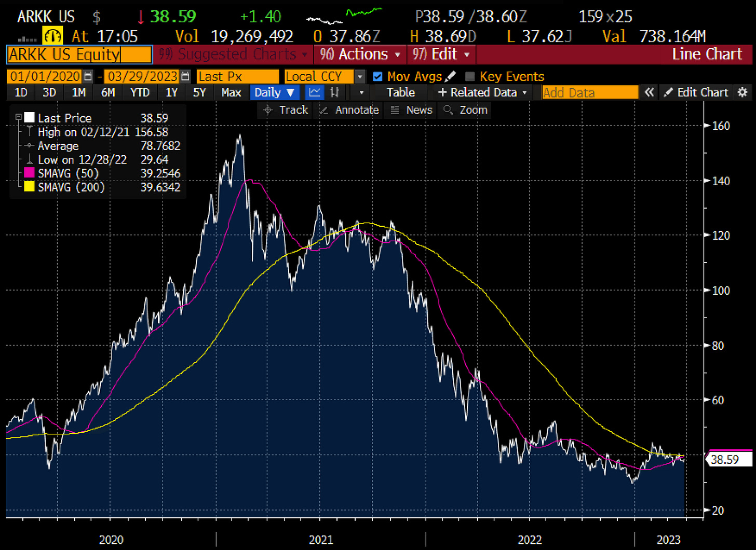Click the intraday sparkline mini chart in header
This screenshot has width=756, height=550.
(x=344, y=16)
